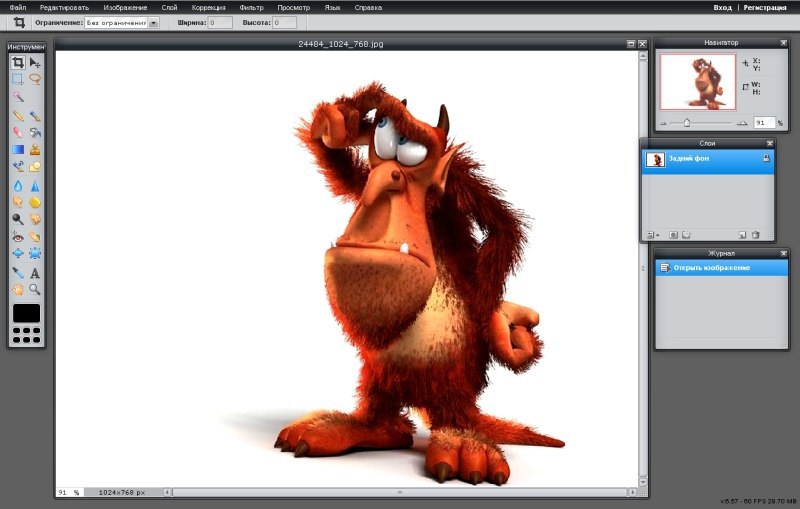Select the Blur water-drop tool
Viewport: 800px width, 509px height.
[18, 186]
